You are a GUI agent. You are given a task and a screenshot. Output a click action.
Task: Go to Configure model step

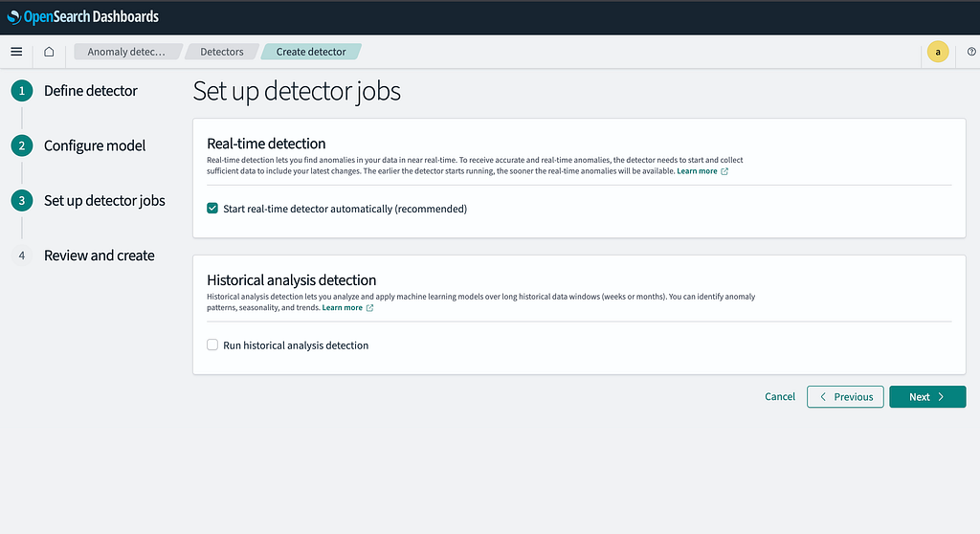tap(95, 145)
